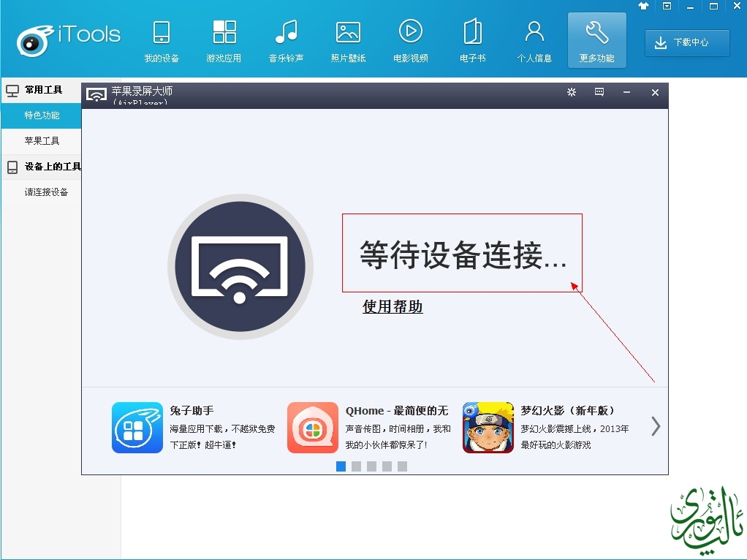Image resolution: width=747 pixels, height=560 pixels.
Task: Open AirPlayer settings gear icon
Action: click(572, 92)
